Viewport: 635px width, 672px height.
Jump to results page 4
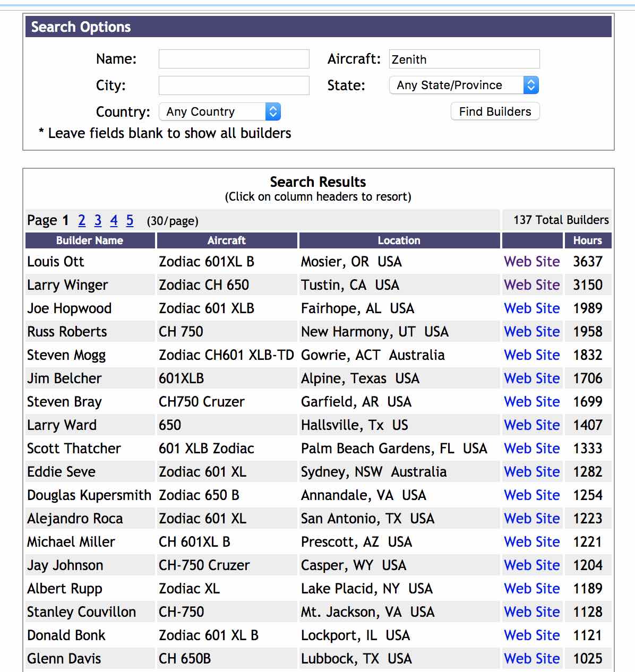coord(114,220)
